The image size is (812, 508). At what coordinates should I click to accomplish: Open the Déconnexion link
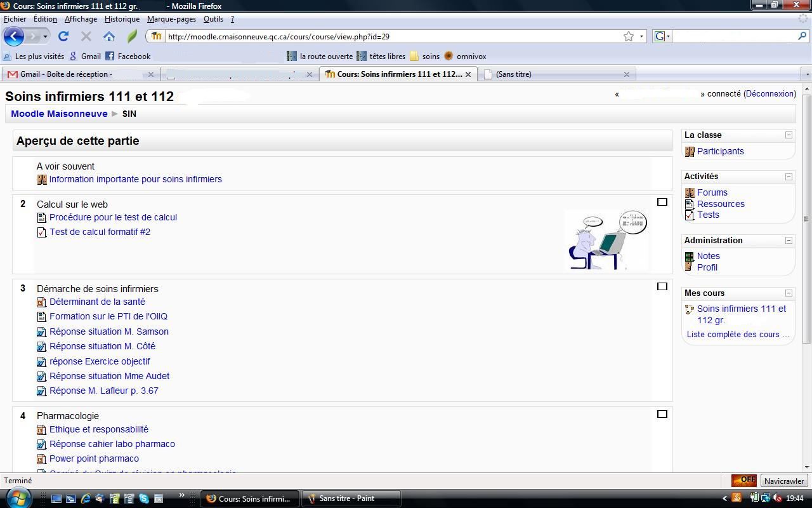(x=769, y=94)
